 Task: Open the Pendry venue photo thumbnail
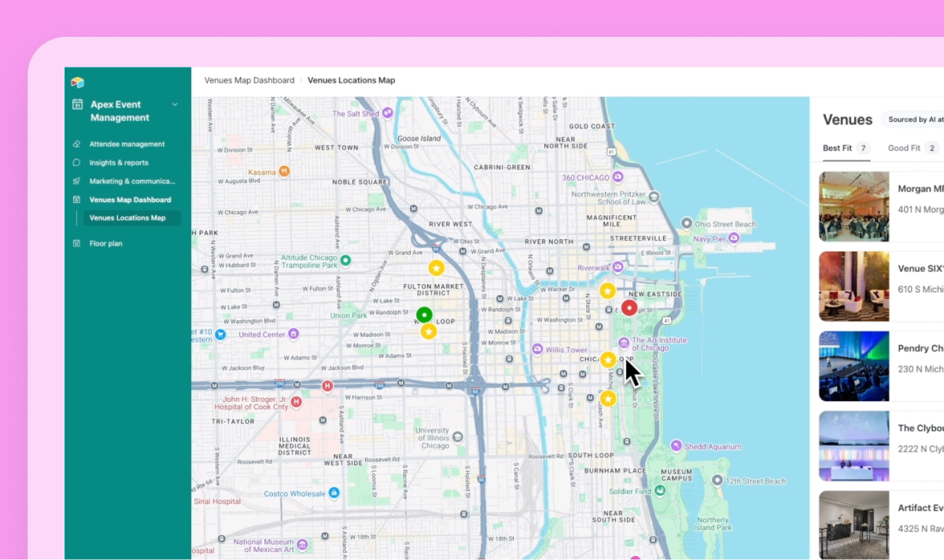point(854,366)
